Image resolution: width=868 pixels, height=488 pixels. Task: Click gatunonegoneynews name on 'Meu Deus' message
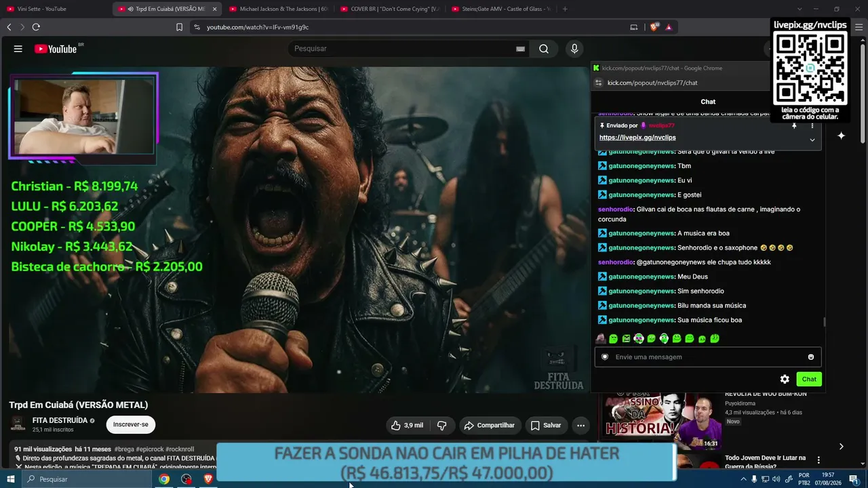(641, 277)
